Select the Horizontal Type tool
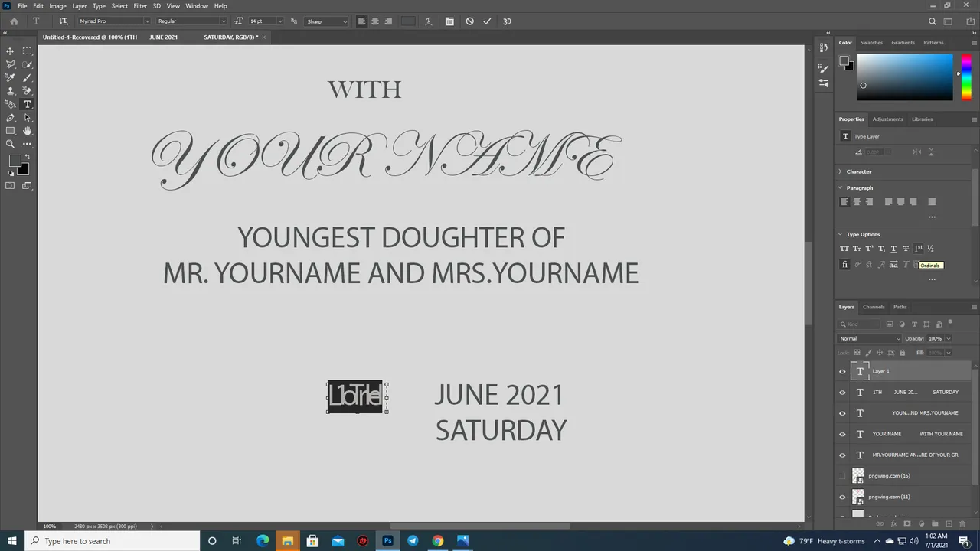This screenshot has width=980, height=551. point(28,104)
